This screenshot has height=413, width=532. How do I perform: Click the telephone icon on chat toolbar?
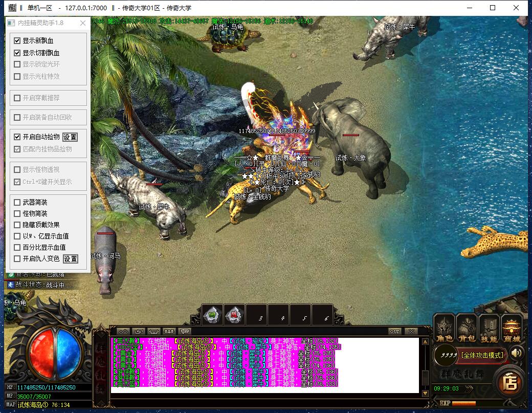click(x=153, y=331)
